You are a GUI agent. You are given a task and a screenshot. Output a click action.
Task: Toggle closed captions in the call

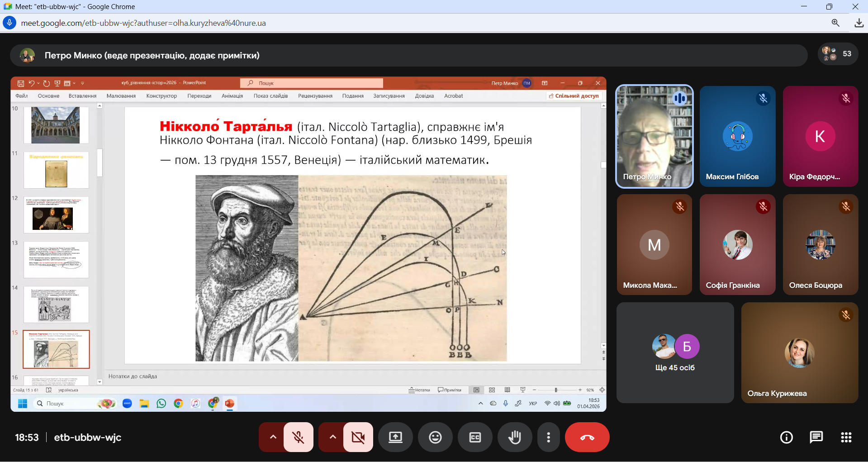475,437
